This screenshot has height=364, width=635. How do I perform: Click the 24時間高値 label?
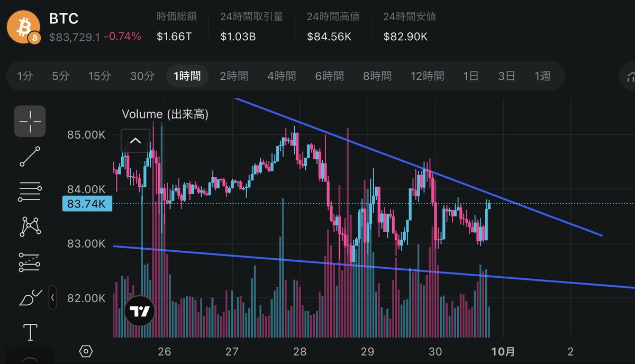pyautogui.click(x=333, y=16)
